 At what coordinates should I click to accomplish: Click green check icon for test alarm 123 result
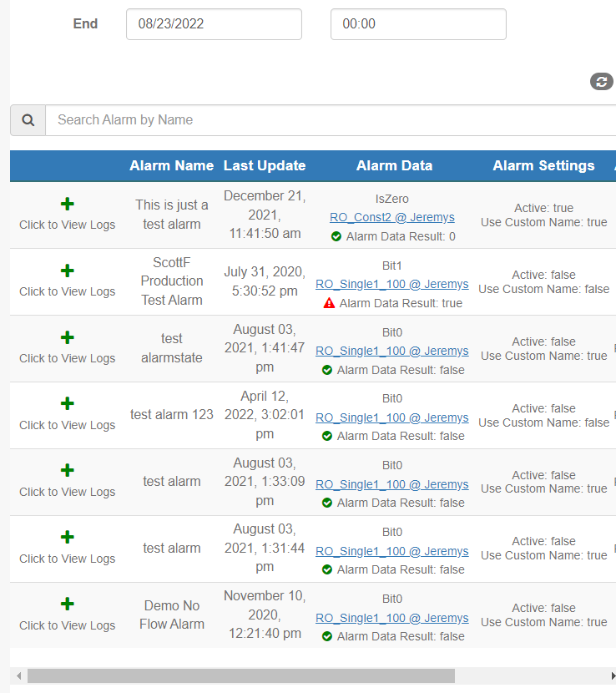327,436
